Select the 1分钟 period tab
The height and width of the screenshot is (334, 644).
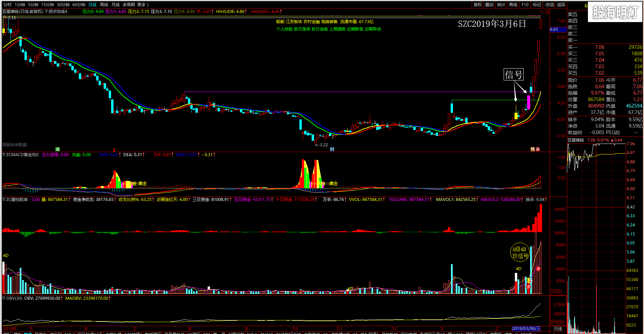tap(20, 4)
